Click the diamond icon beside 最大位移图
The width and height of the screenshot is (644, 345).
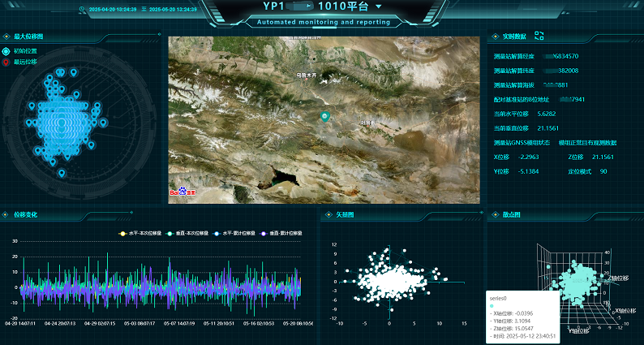pos(6,37)
